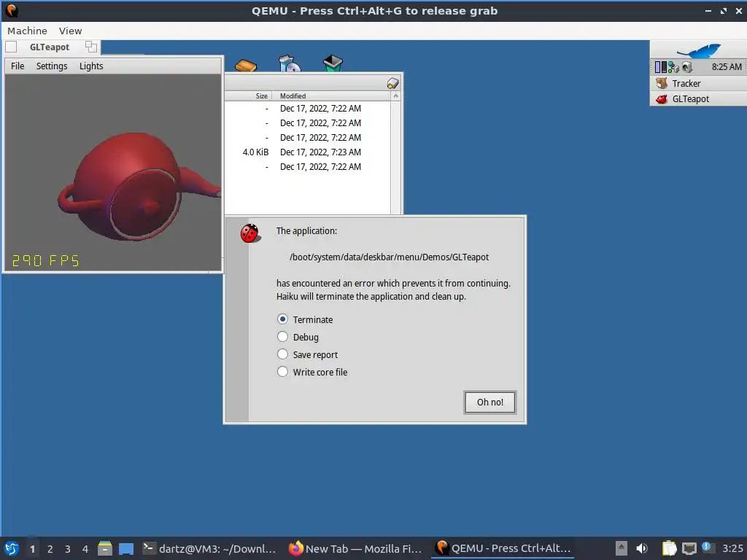This screenshot has height=560, width=747.
Task: Click the QEMU taskbar entry
Action: [x=503, y=548]
